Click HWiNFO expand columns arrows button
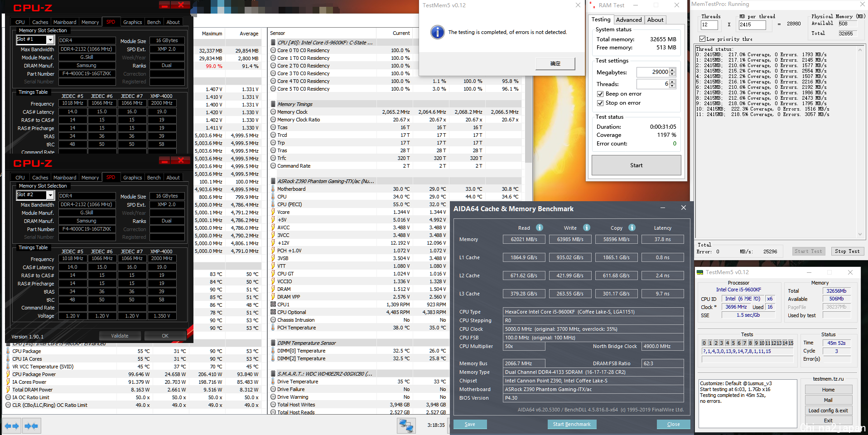The width and height of the screenshot is (868, 435). [x=12, y=426]
